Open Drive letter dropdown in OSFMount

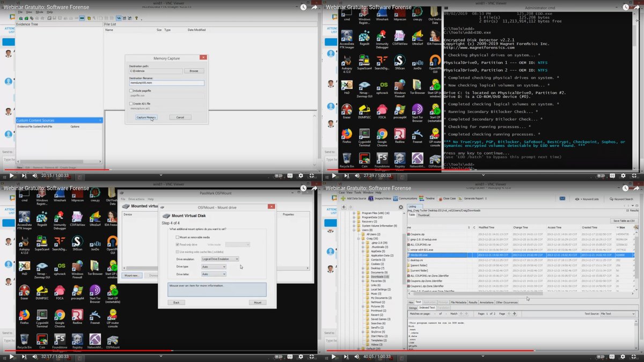coord(214,274)
